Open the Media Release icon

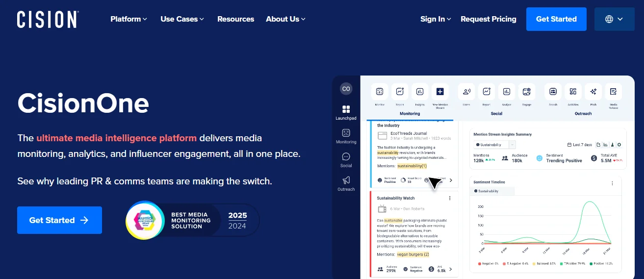tap(613, 92)
